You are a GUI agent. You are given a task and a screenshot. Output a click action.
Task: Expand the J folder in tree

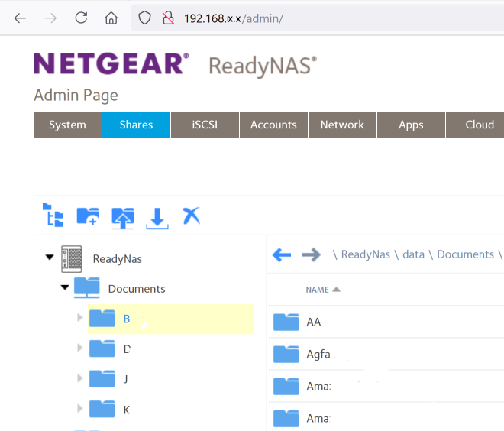tap(79, 378)
